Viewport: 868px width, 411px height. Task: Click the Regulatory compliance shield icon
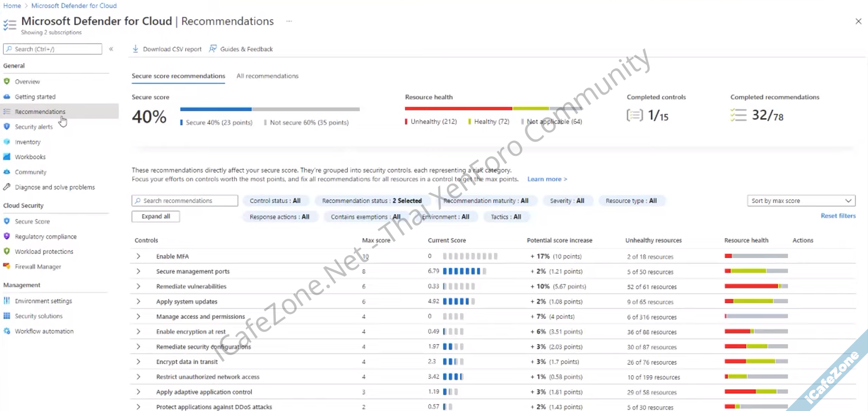tap(7, 237)
